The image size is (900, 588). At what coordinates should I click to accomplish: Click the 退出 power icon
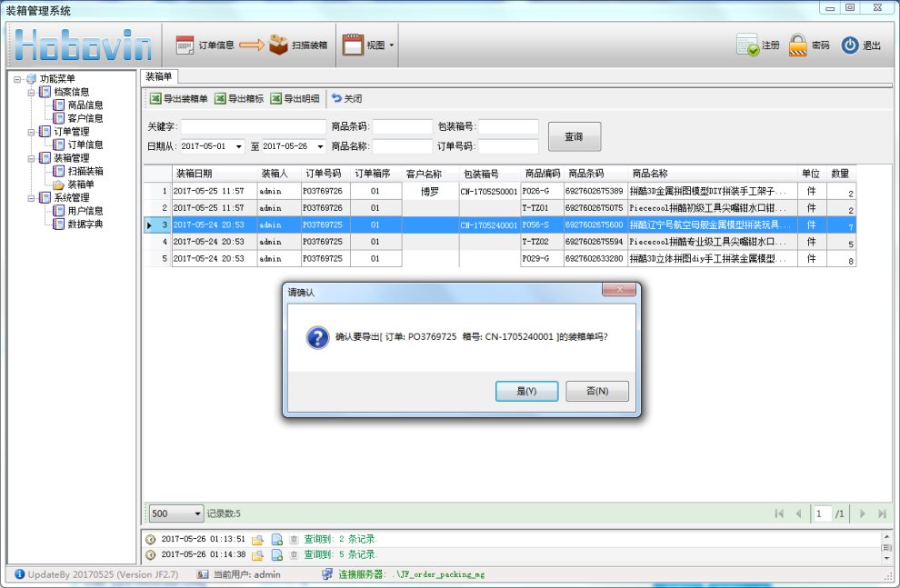click(850, 45)
